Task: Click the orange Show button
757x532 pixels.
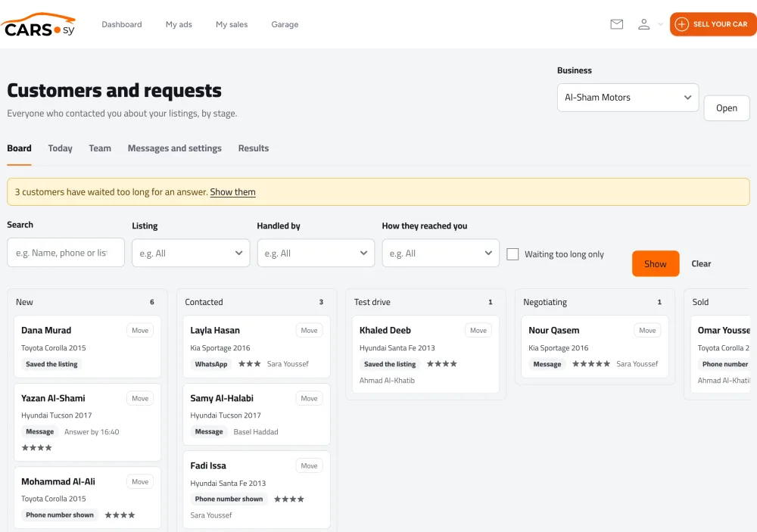Action: [655, 263]
